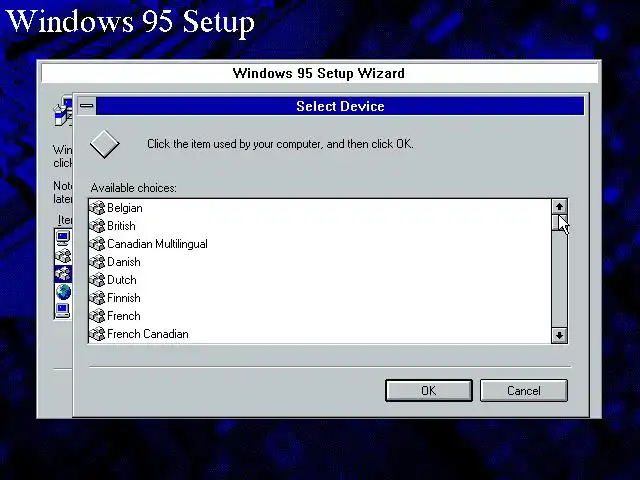The width and height of the screenshot is (640, 480).
Task: Click the keyboard icon beside Danish
Action: pos(97,262)
